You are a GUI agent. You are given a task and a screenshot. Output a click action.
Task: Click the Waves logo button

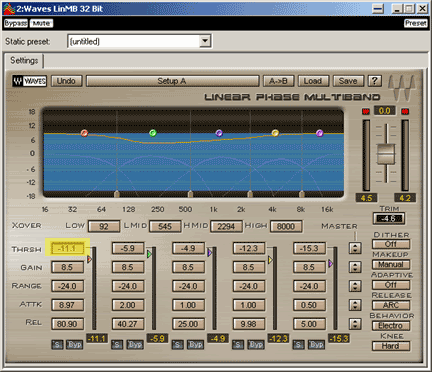29,81
